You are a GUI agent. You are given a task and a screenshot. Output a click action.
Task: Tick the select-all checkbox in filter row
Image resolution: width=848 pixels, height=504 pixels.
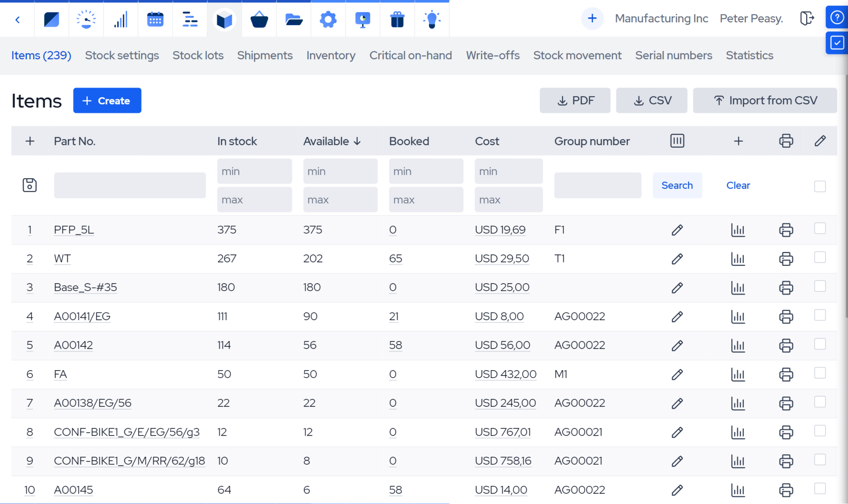pyautogui.click(x=820, y=186)
